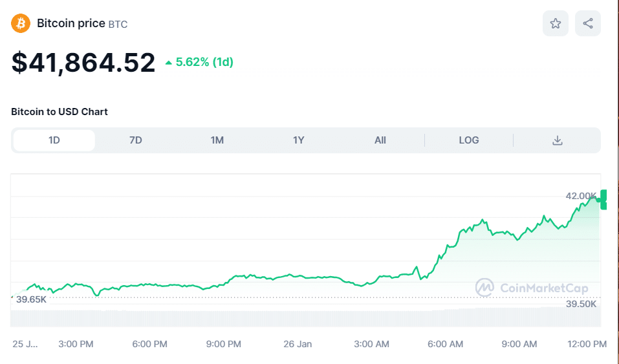Download chart data via download icon

pos(557,140)
